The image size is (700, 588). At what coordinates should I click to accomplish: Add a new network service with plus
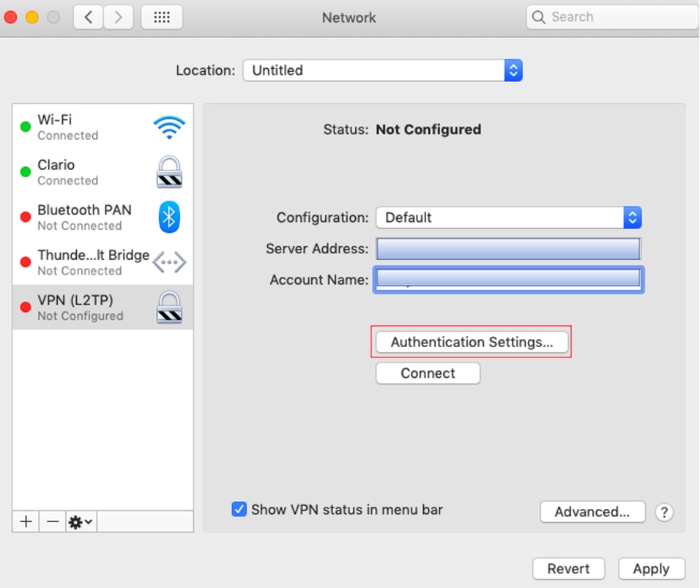pyautogui.click(x=26, y=521)
